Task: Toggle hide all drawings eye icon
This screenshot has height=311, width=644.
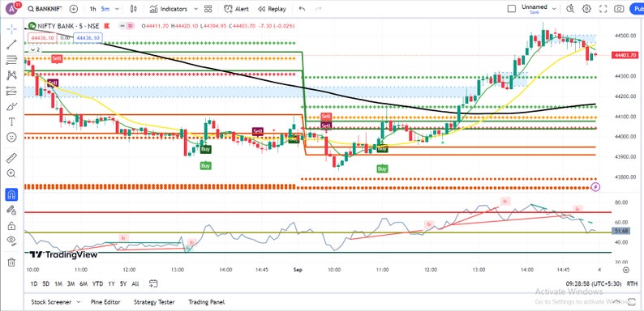Action: click(x=11, y=241)
